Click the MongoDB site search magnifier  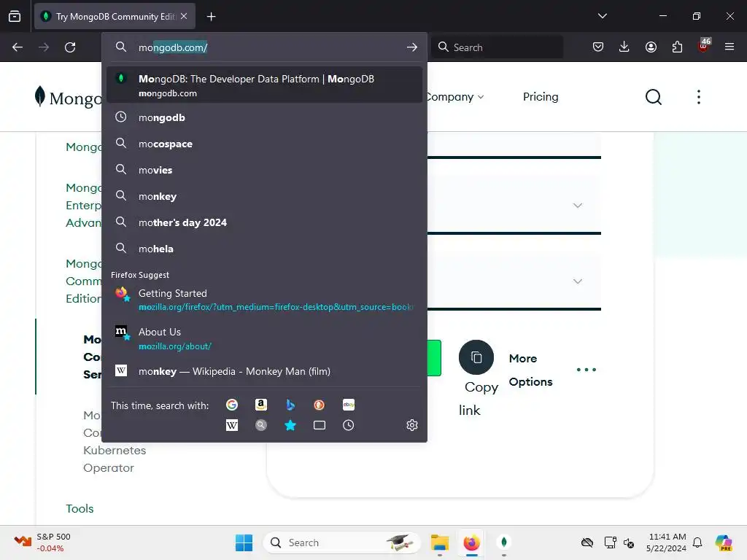click(x=653, y=97)
